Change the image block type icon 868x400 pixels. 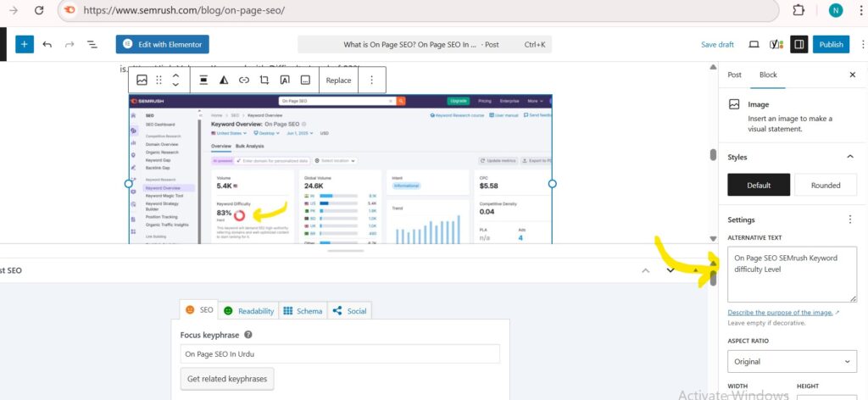[x=142, y=81]
